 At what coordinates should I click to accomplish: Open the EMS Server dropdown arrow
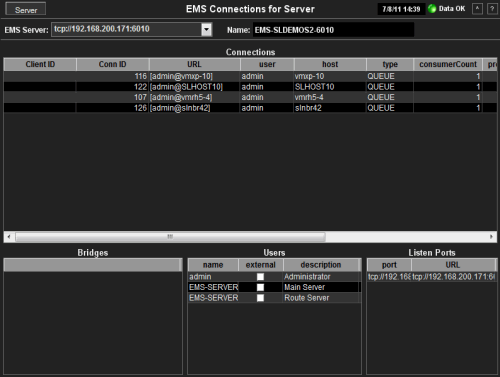coord(207,30)
